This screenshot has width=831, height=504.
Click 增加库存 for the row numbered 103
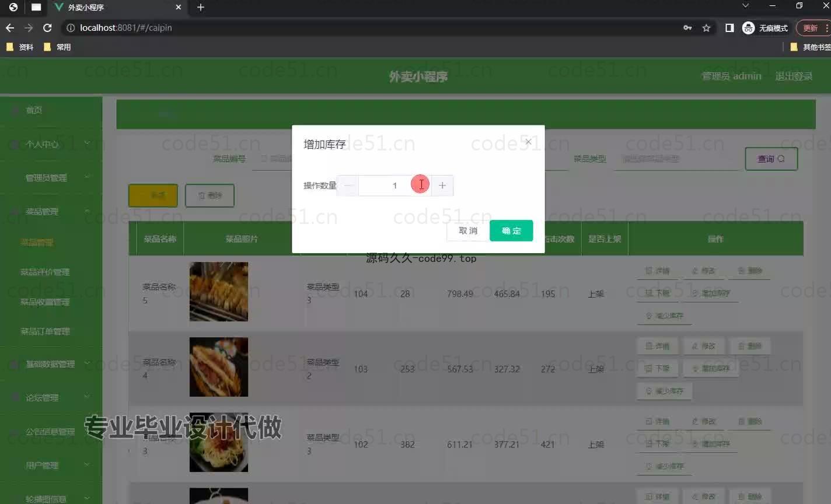coord(711,369)
